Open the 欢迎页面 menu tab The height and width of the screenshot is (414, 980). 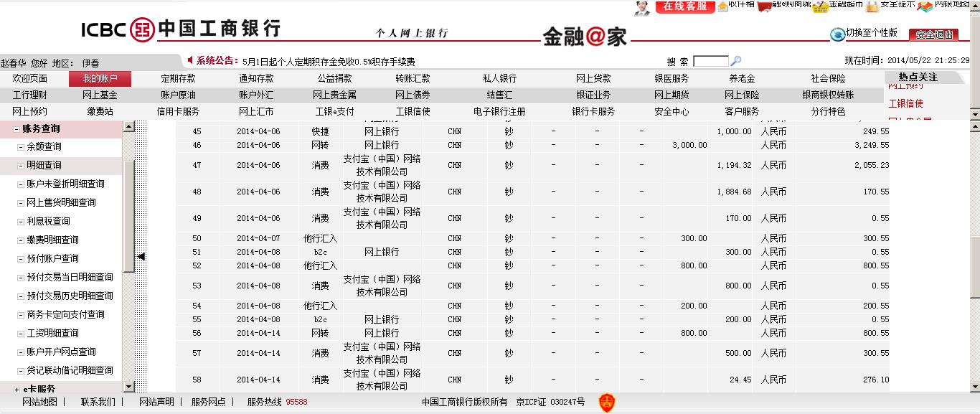(x=30, y=78)
